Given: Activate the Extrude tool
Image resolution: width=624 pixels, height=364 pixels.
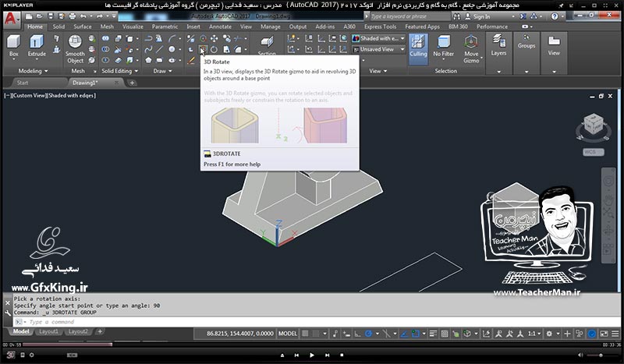Looking at the screenshot, I should [x=37, y=46].
